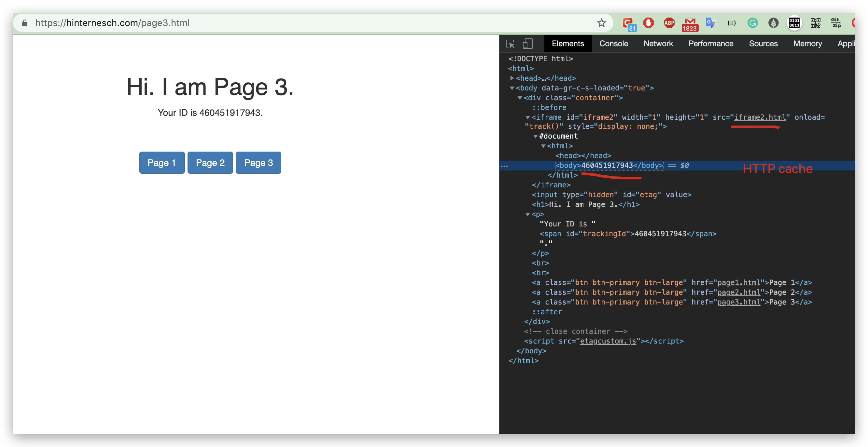
Task: Collapse the inner html node in iframe
Action: click(x=543, y=146)
